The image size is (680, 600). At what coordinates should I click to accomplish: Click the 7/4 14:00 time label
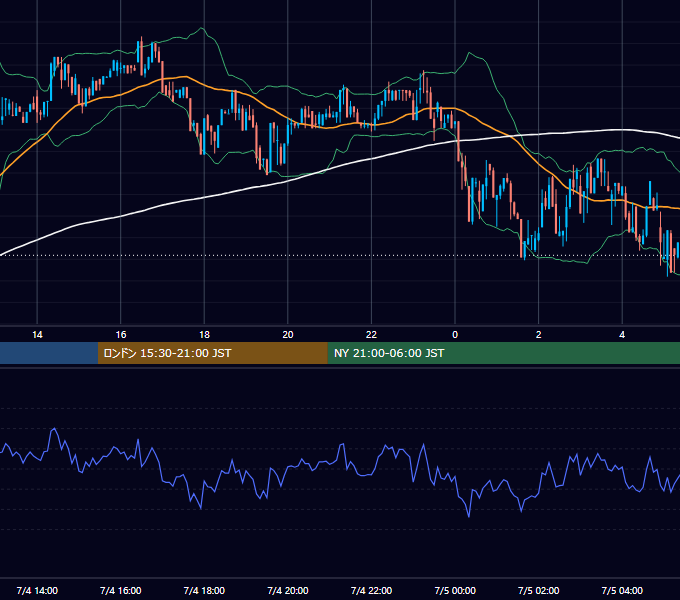(x=37, y=591)
